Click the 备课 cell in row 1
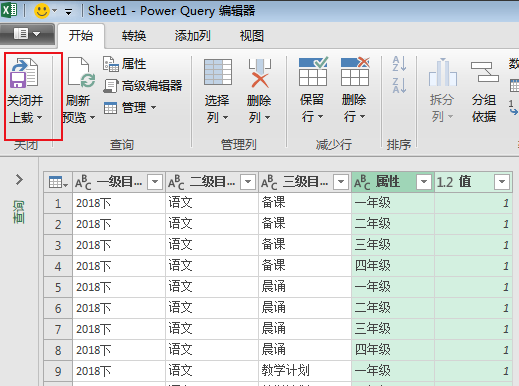The height and width of the screenshot is (386, 519). 305,203
